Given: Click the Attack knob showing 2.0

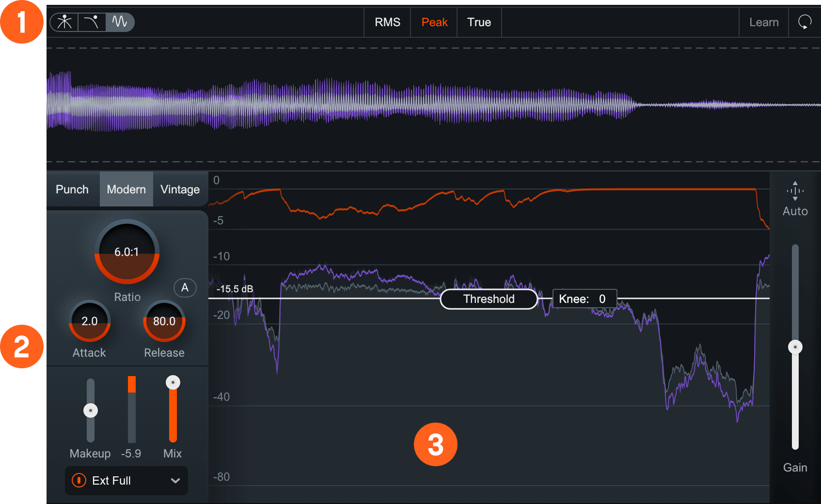Looking at the screenshot, I should pyautogui.click(x=89, y=320).
